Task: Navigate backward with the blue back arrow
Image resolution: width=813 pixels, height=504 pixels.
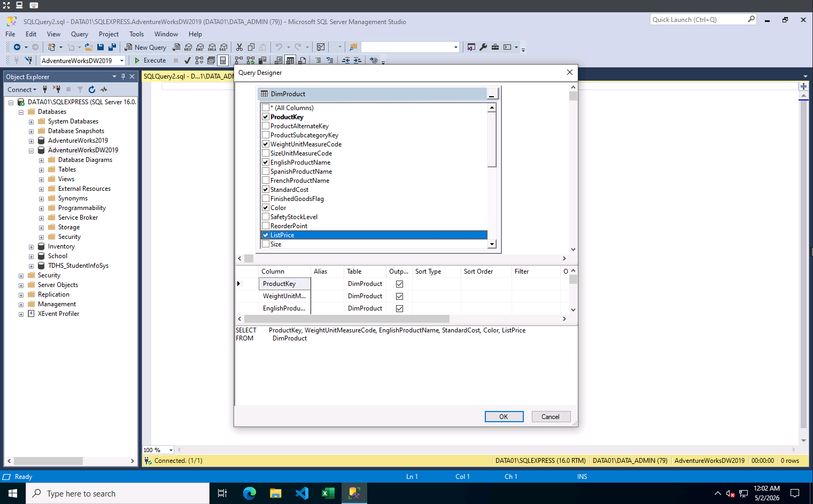Action: point(17,47)
